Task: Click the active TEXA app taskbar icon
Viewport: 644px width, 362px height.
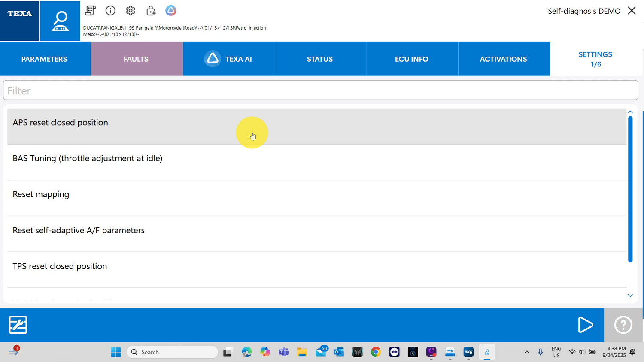Action: coord(487,352)
